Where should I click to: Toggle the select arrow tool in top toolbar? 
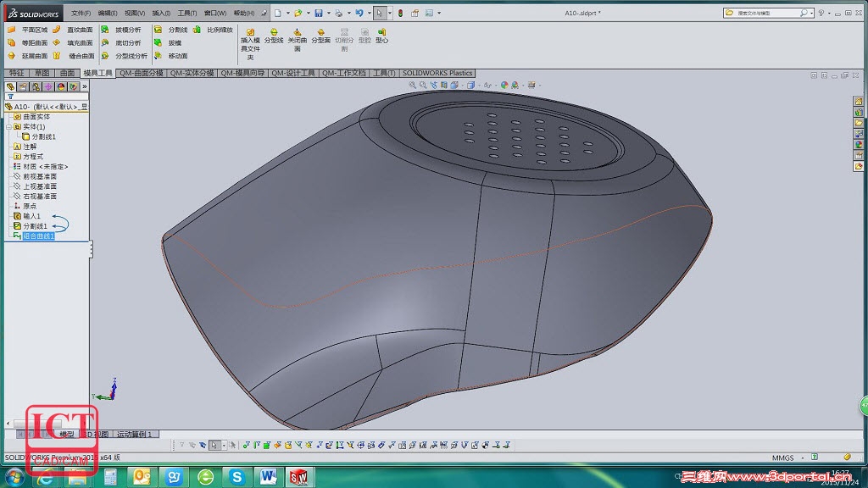(379, 14)
